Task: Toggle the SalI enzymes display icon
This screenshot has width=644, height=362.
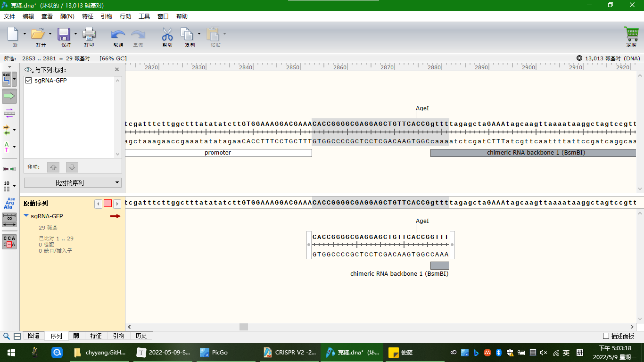Action: pos(7,79)
